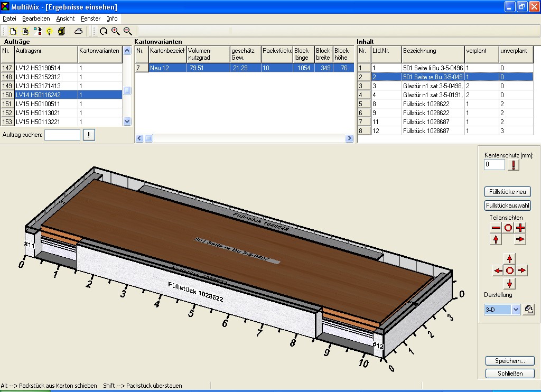541x392 pixels.
Task: Open the Ansicht menu
Action: pos(66,18)
